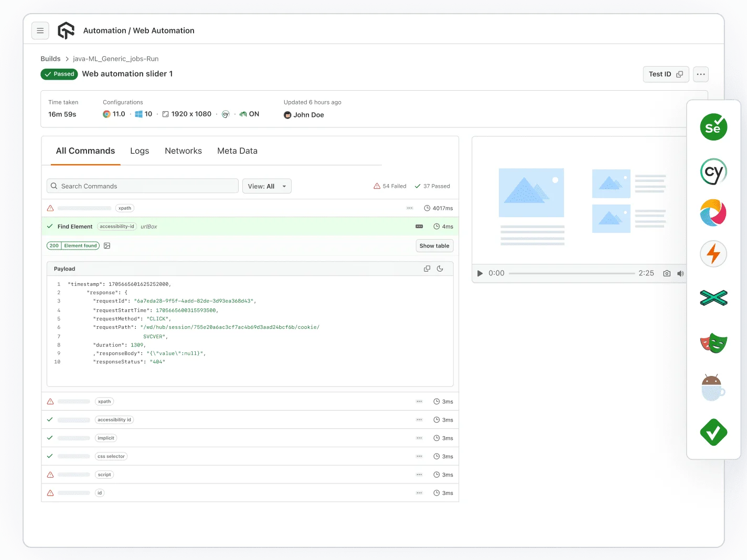The height and width of the screenshot is (560, 747).
Task: Click the Windows icon in Configurations
Action: tap(139, 114)
